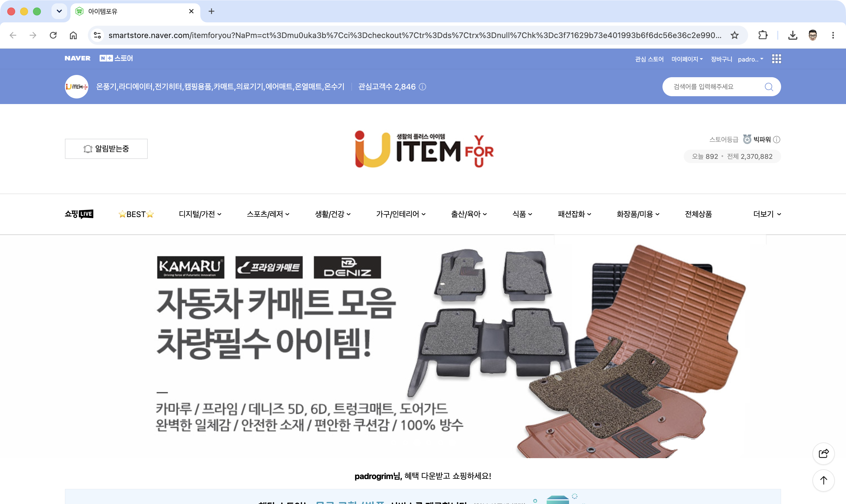The image size is (846, 504).
Task: Open the 쇼핑 LIVE menu item
Action: [79, 214]
